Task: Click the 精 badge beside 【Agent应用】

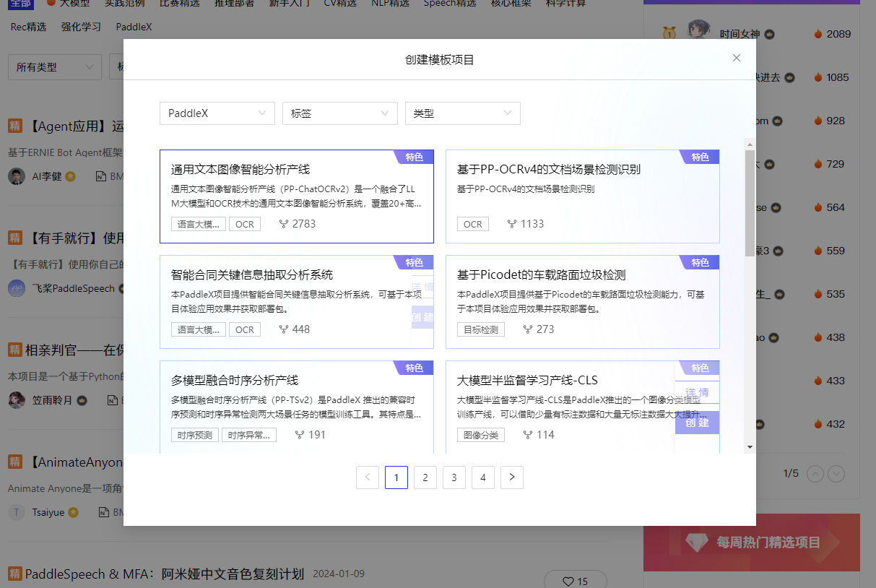Action: 15,126
